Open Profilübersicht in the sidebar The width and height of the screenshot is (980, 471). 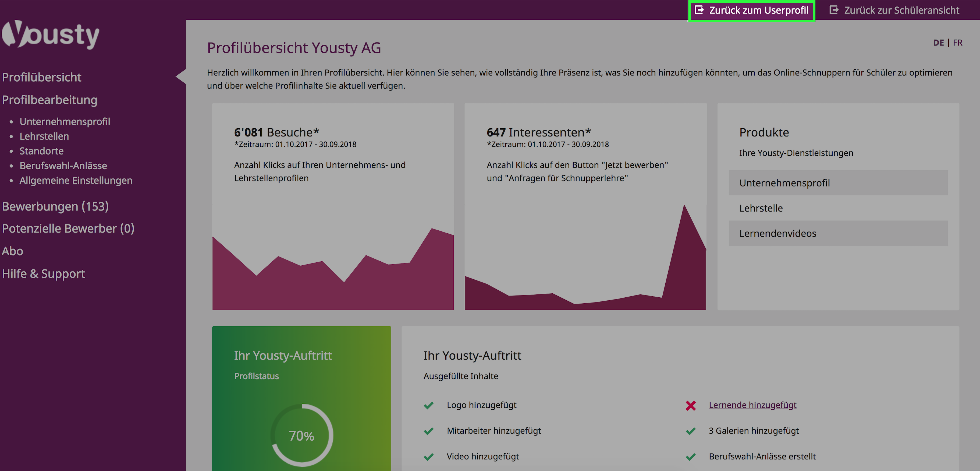pos(41,77)
